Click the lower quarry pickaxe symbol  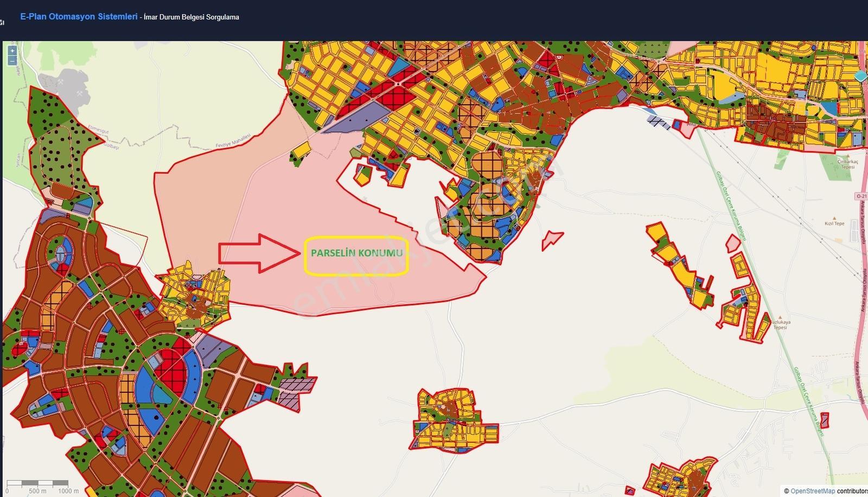click(x=80, y=93)
